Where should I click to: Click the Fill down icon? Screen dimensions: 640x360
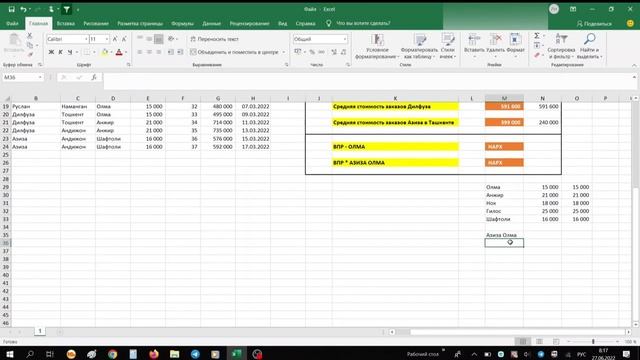537,45
